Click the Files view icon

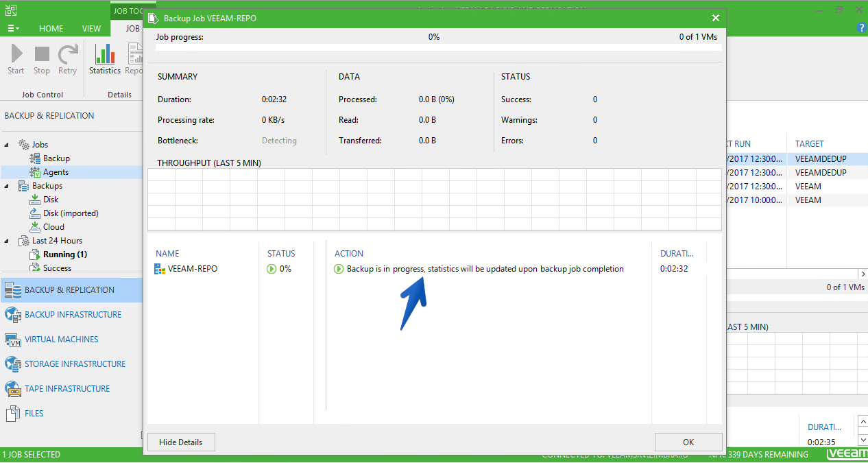coord(13,414)
